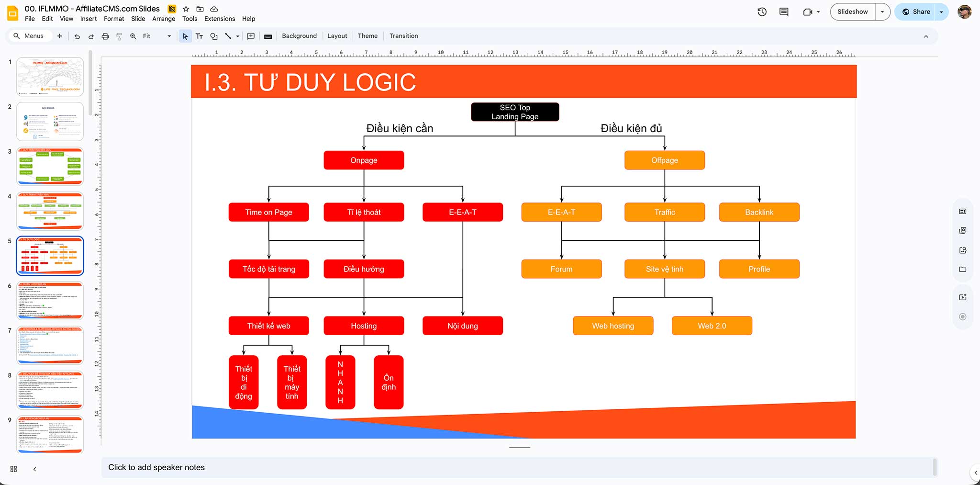Expand Slideshow options dropdown arrow

882,12
